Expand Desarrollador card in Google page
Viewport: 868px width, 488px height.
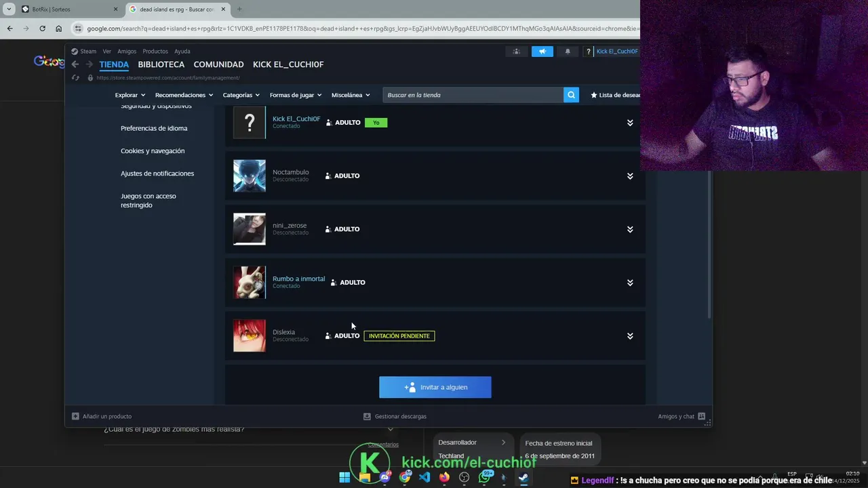click(x=503, y=443)
